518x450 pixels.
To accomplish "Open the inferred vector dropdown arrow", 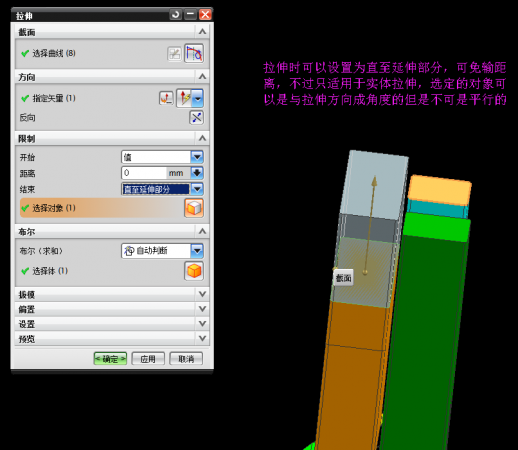I will point(198,98).
